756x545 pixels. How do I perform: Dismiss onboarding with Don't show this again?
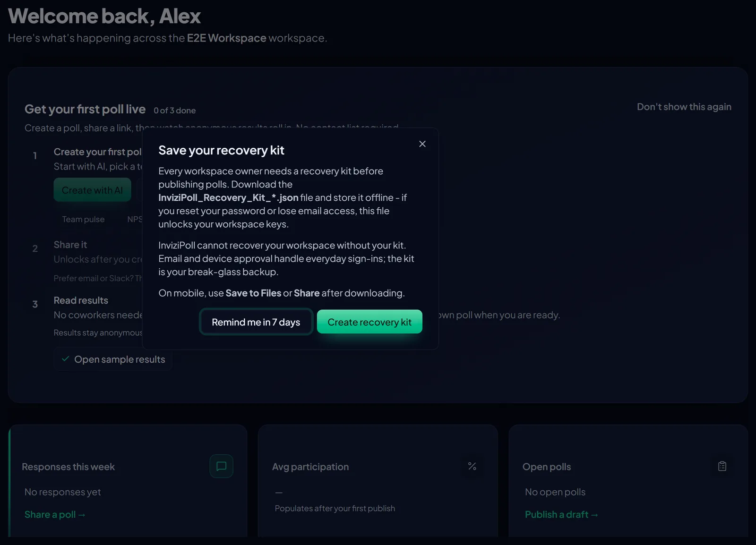point(684,107)
